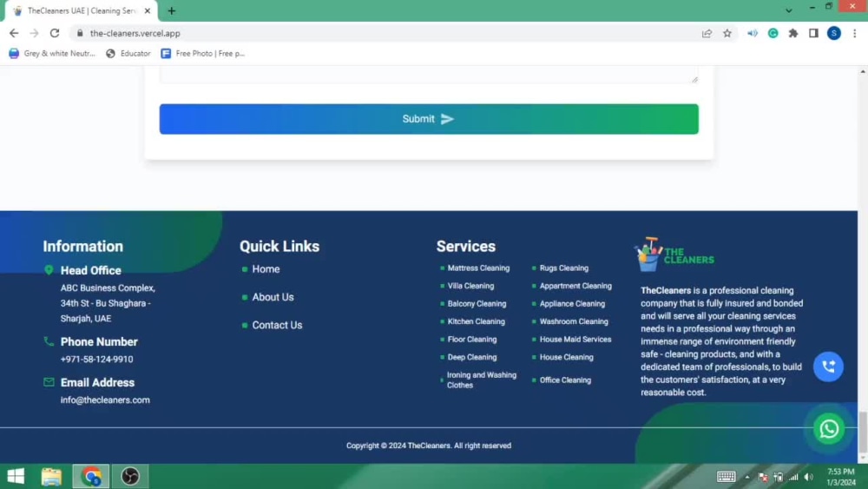Viewport: 868px width, 489px height.
Task: Open Contact Us quick link
Action: pyautogui.click(x=277, y=325)
